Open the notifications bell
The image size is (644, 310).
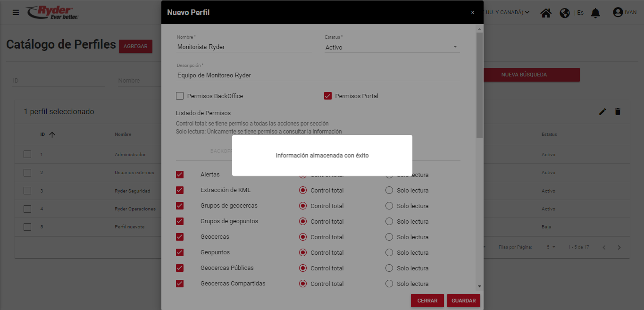click(x=595, y=13)
